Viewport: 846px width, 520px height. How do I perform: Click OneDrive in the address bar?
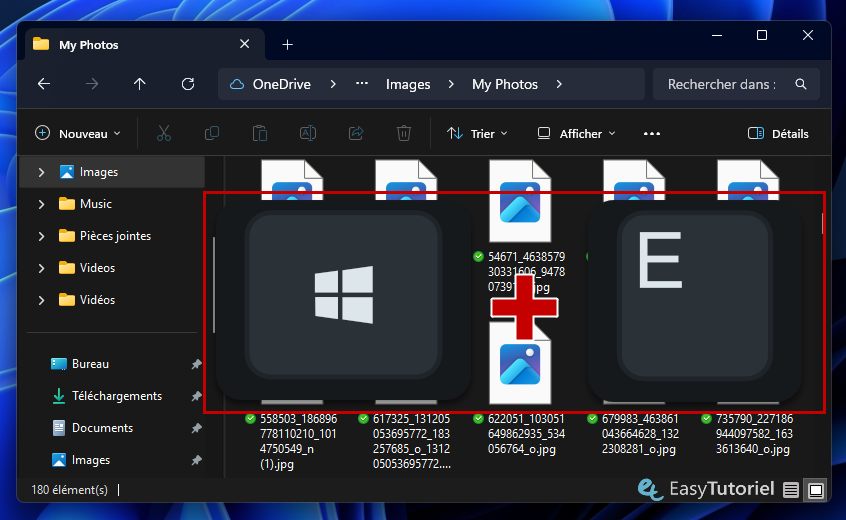[x=282, y=84]
